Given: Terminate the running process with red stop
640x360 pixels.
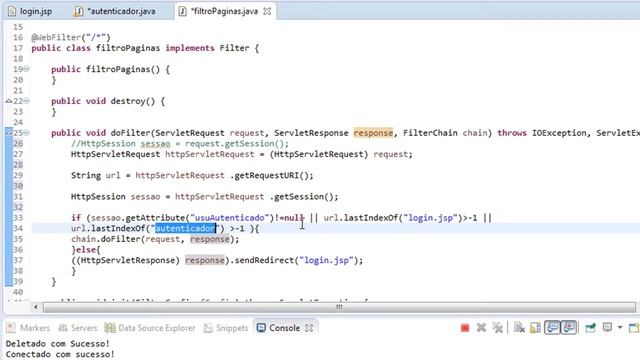Looking at the screenshot, I should point(465,328).
